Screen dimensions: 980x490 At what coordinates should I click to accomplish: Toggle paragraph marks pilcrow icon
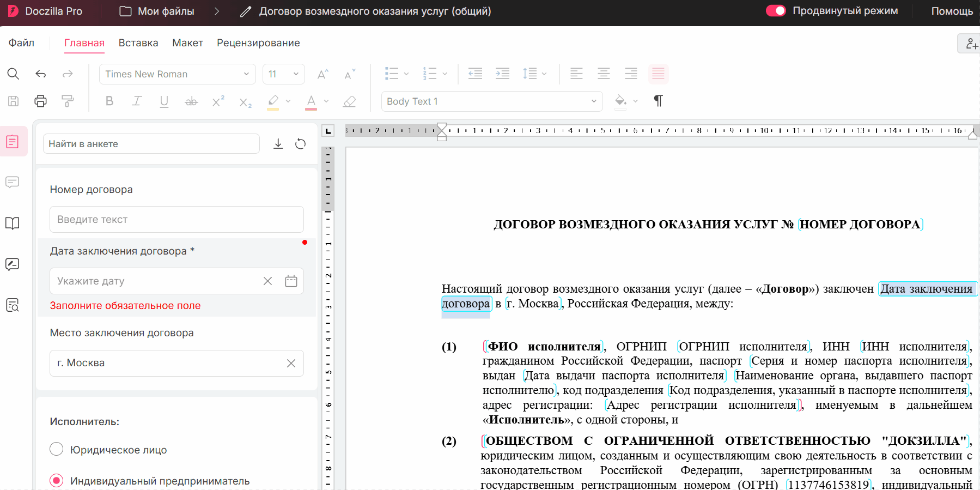pos(658,101)
